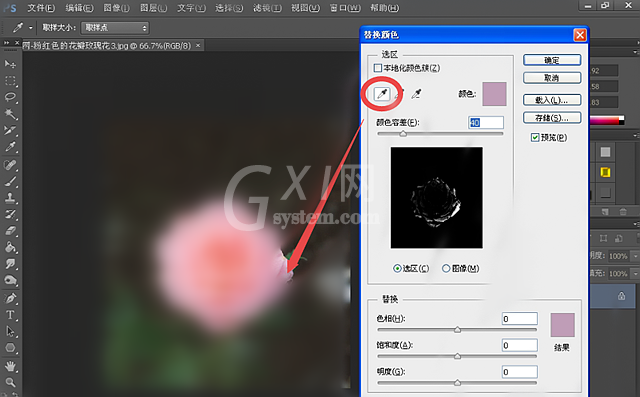Select the Pen tool

pyautogui.click(x=10, y=298)
